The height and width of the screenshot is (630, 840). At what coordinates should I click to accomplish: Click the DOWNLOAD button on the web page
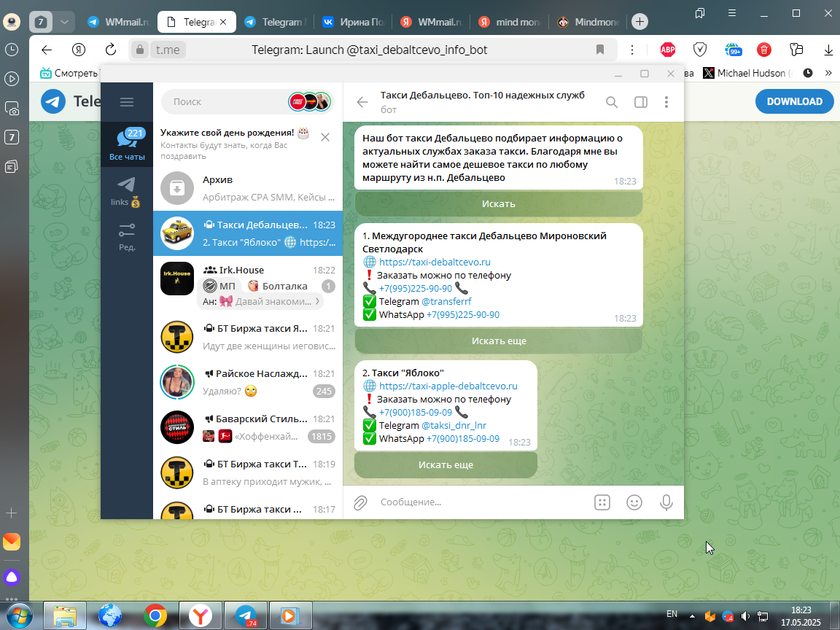pos(795,101)
